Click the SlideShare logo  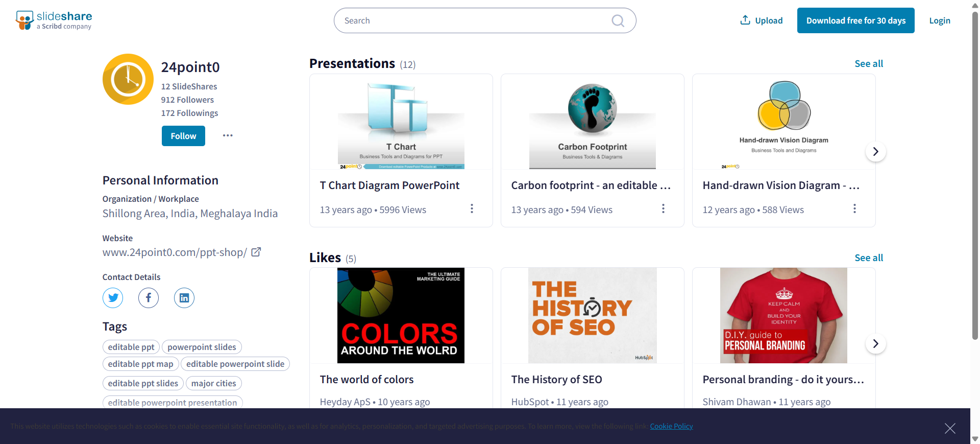(54, 20)
